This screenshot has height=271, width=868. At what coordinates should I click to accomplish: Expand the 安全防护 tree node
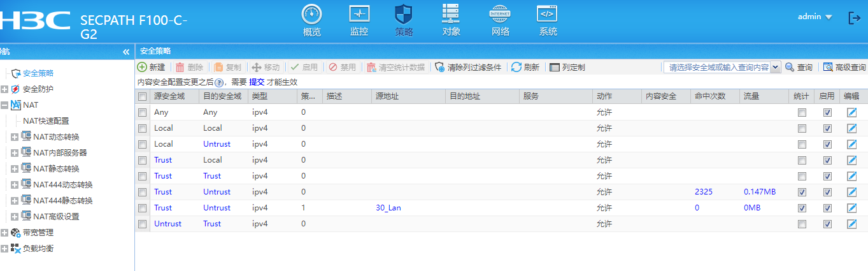tap(4, 89)
